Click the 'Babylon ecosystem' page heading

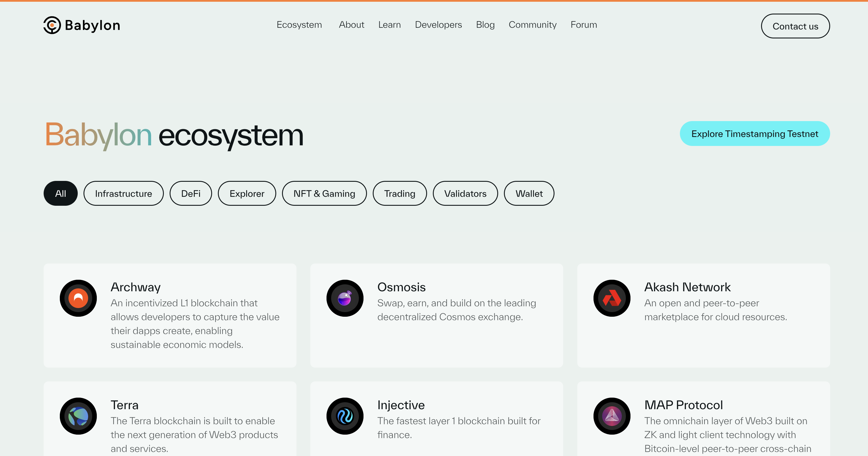(174, 136)
